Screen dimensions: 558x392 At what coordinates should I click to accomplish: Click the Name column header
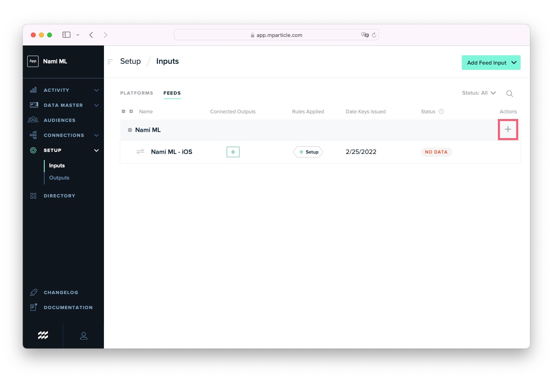pos(146,112)
